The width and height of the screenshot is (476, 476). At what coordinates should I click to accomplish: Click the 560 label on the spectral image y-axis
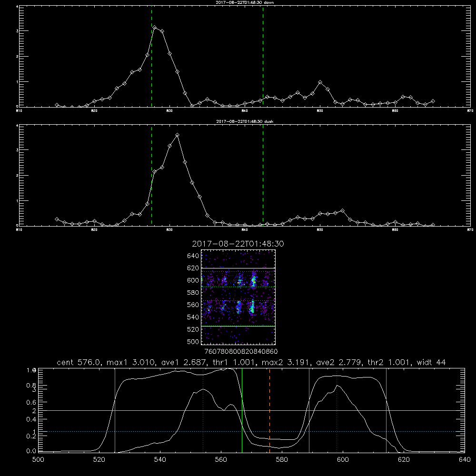click(193, 305)
